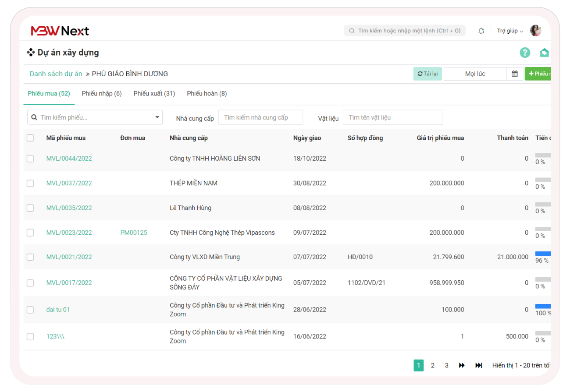Click the user profile avatar
The height and width of the screenshot is (392, 570).
click(x=535, y=31)
